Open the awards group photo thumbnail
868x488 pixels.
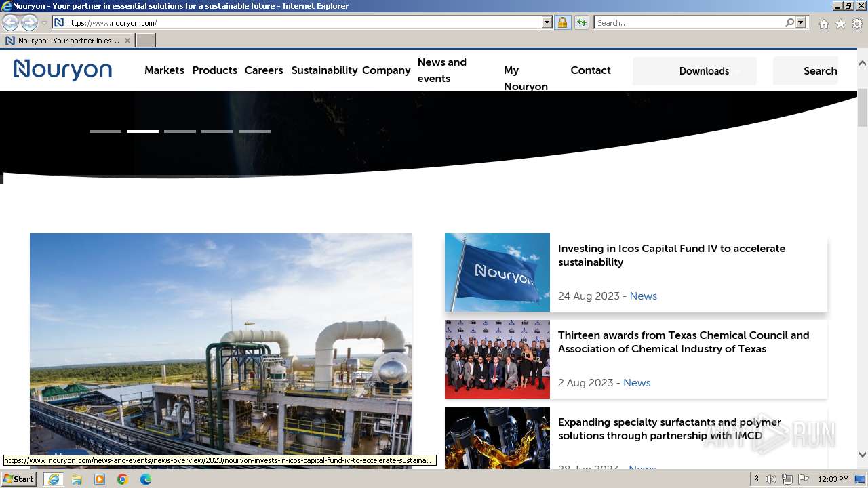pos(497,359)
